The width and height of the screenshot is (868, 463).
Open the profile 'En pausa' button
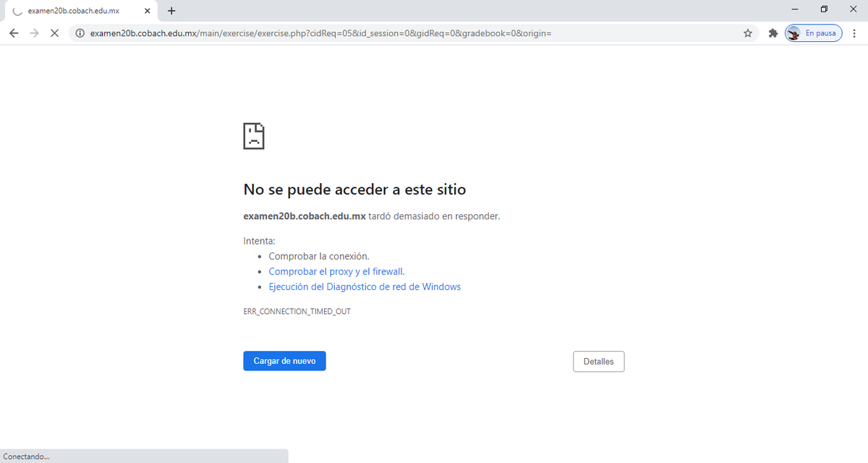pos(814,33)
